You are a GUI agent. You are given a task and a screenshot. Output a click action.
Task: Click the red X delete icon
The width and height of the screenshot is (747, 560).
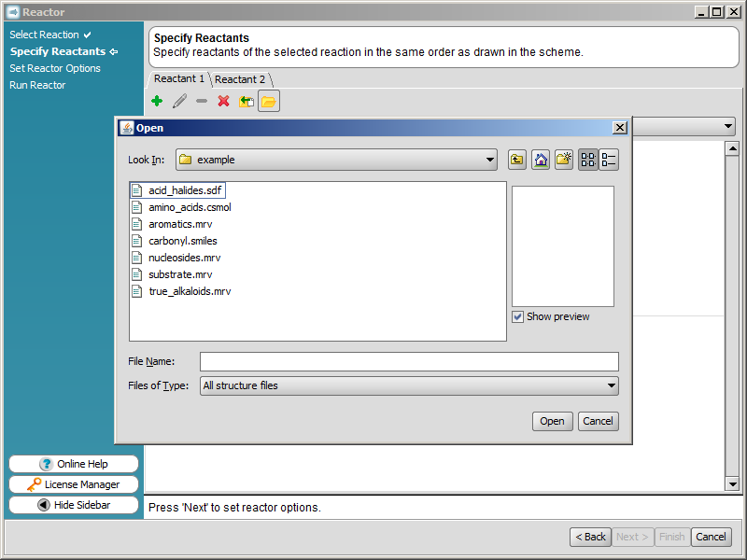[223, 101]
